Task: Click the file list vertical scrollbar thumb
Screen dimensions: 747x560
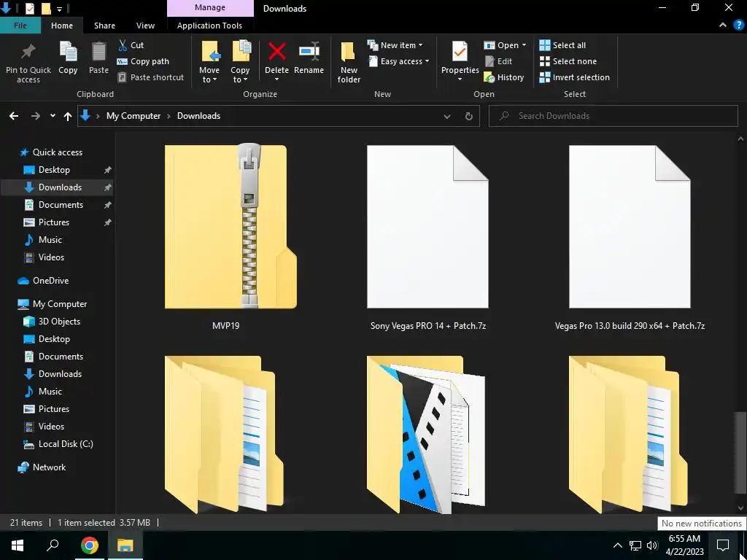Action: [740, 452]
